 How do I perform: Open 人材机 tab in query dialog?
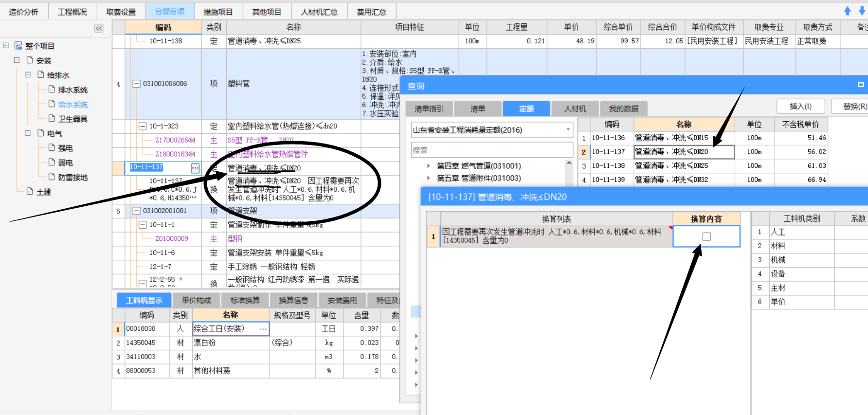(x=575, y=108)
